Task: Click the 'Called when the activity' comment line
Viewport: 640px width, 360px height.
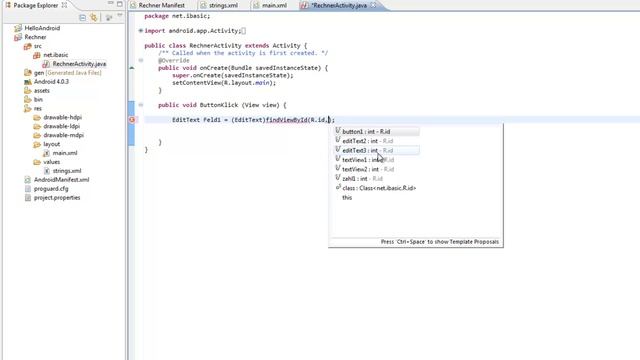Action: (x=243, y=53)
